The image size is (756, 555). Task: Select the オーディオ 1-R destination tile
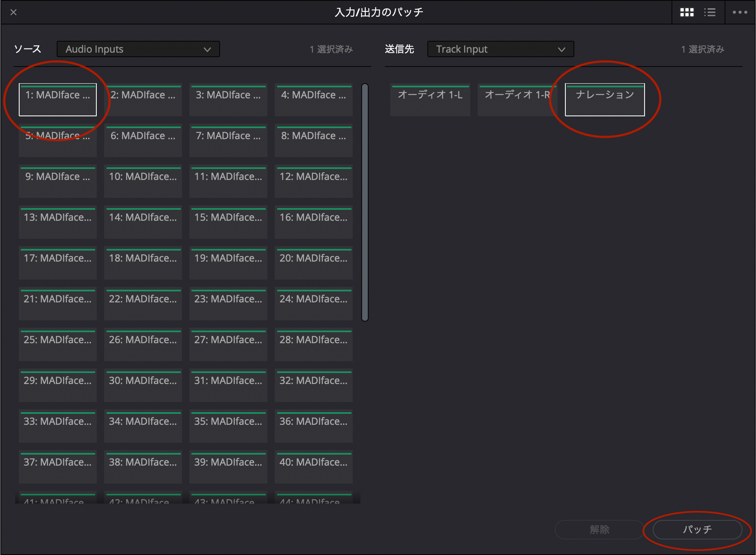coord(517,100)
